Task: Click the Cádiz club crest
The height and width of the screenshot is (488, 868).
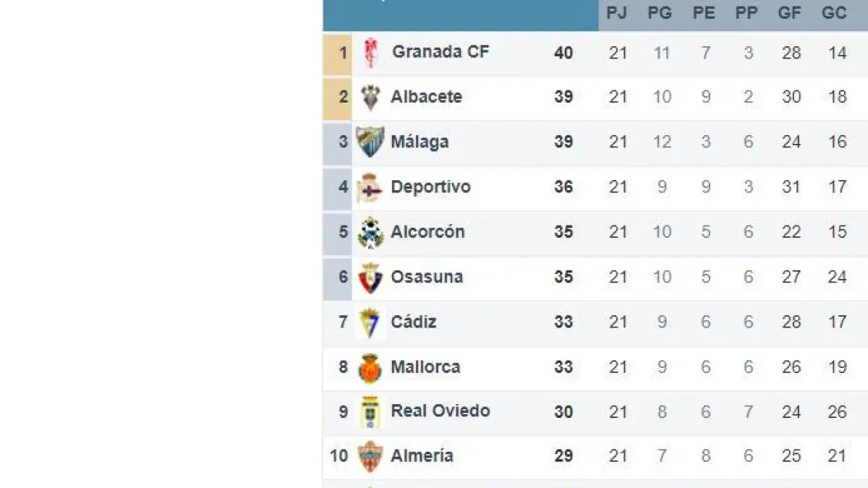Action: [370, 322]
